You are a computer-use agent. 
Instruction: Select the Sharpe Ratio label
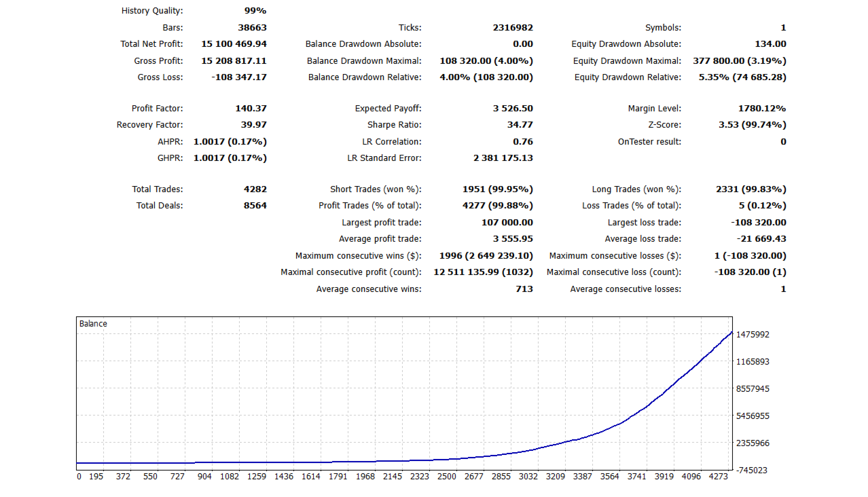tap(395, 125)
